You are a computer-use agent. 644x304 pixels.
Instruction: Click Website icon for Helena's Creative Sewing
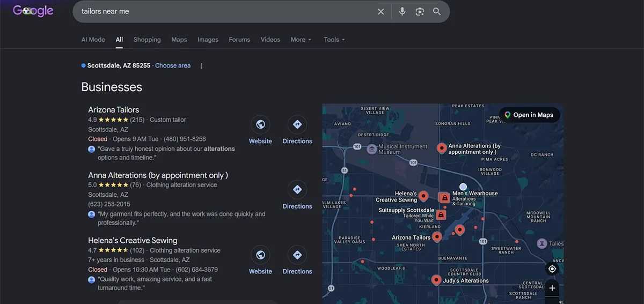click(x=260, y=255)
